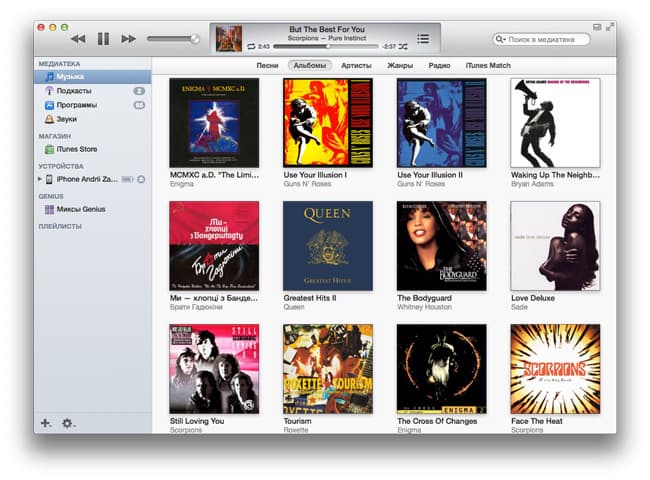
Task: Open the Use Your Illusion I cover
Action: point(327,123)
